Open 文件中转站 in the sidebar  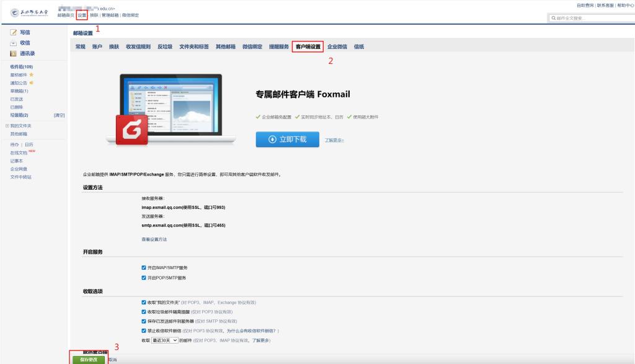pos(20,177)
